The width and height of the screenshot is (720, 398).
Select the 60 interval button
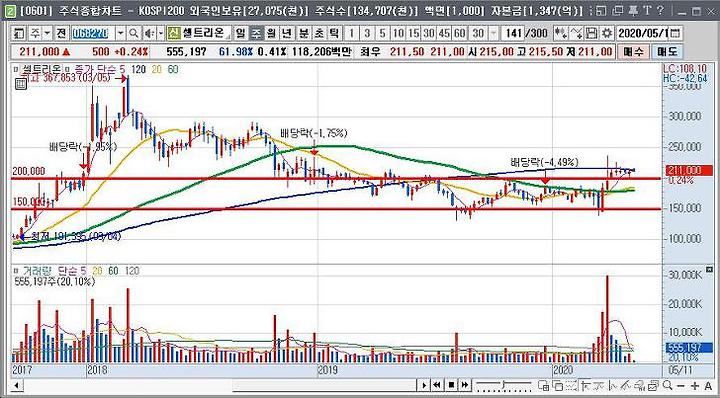(x=459, y=33)
